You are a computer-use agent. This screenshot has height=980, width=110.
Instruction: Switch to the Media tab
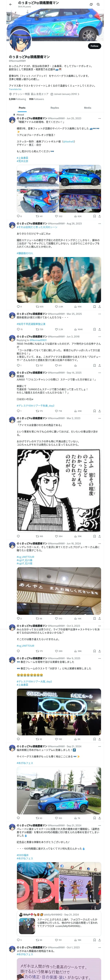[88, 108]
